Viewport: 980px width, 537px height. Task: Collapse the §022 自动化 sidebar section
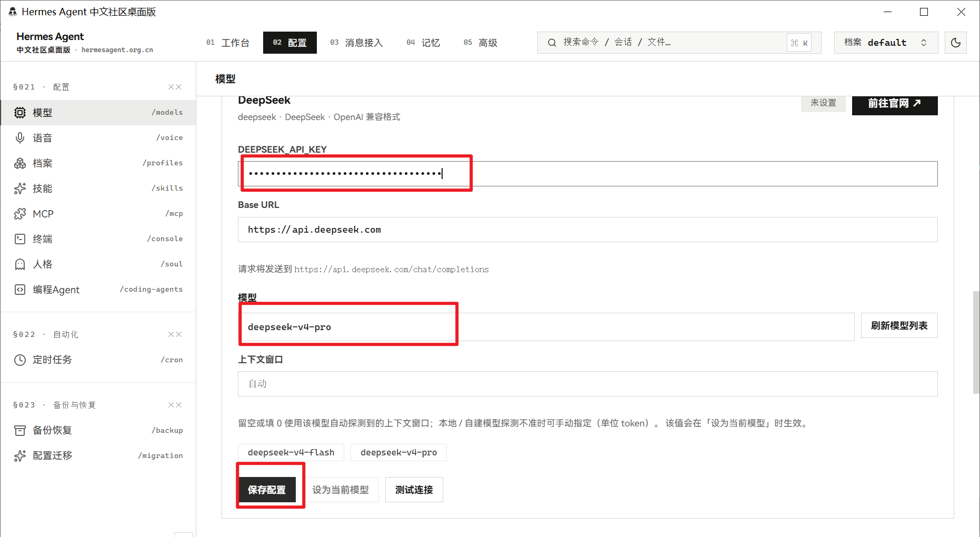(x=175, y=334)
